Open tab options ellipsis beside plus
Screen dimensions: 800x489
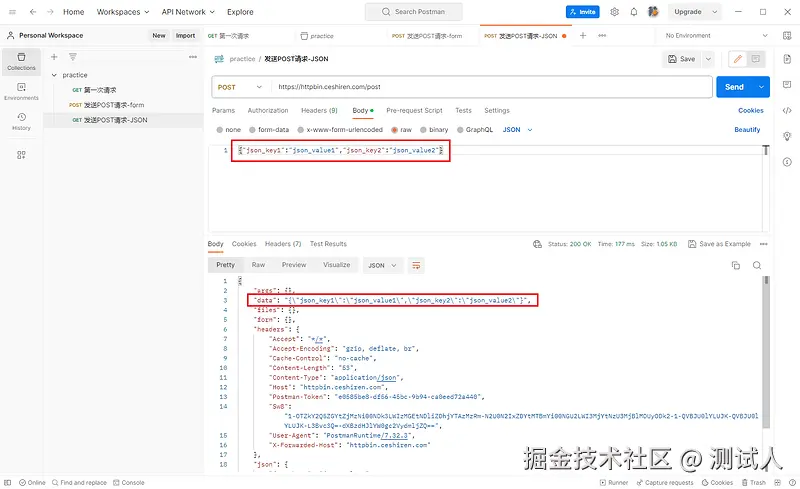602,35
